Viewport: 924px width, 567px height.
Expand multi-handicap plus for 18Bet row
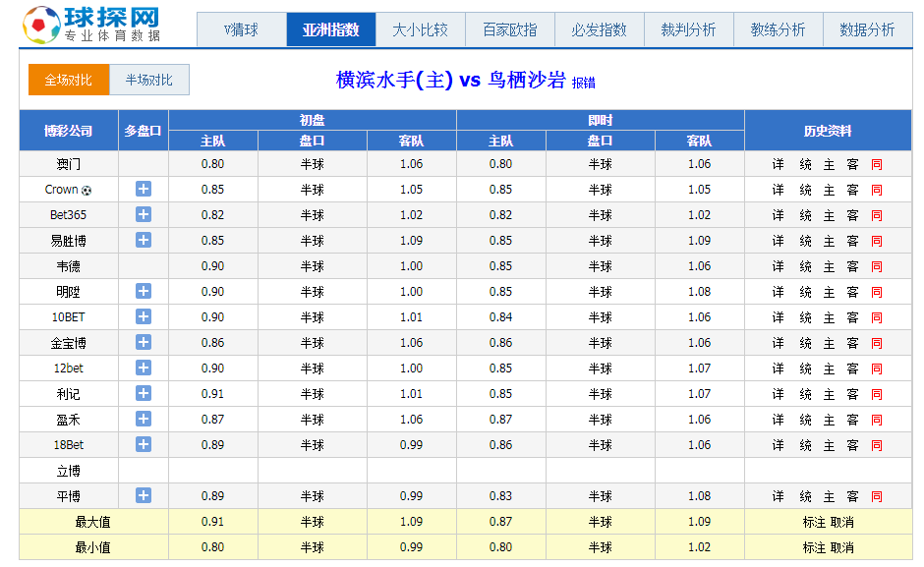click(x=144, y=444)
